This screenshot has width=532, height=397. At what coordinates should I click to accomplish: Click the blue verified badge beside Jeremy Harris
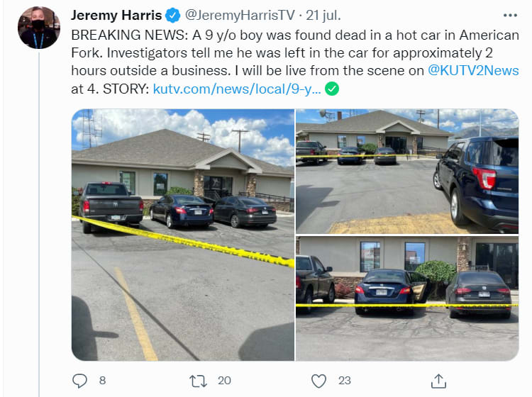point(172,16)
